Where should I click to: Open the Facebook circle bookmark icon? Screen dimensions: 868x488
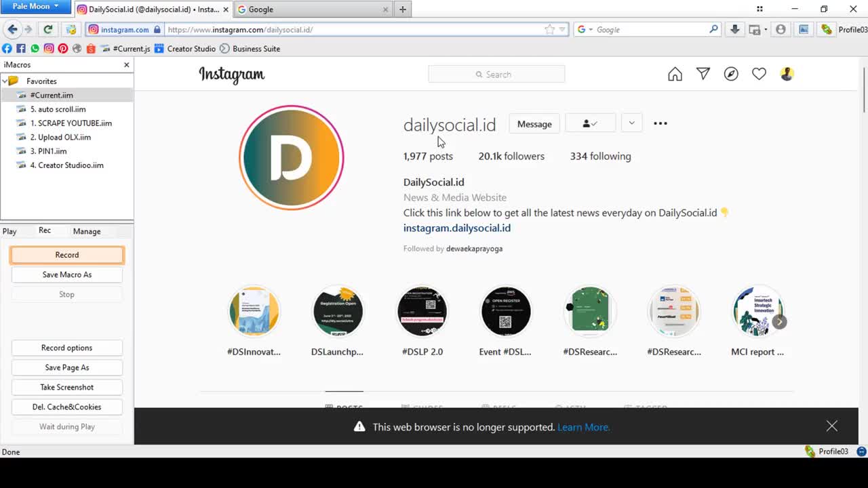7,48
